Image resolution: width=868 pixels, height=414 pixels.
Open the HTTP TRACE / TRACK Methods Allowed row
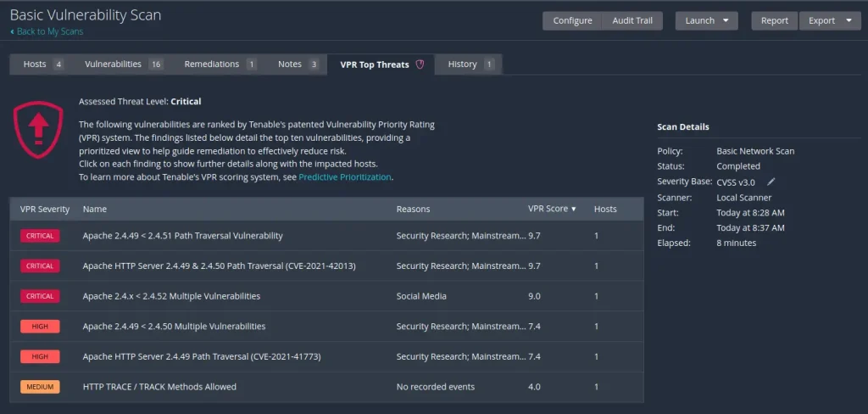pyautogui.click(x=159, y=387)
